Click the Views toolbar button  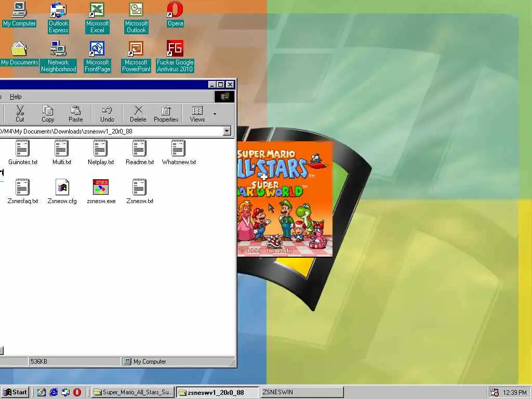pyautogui.click(x=197, y=114)
